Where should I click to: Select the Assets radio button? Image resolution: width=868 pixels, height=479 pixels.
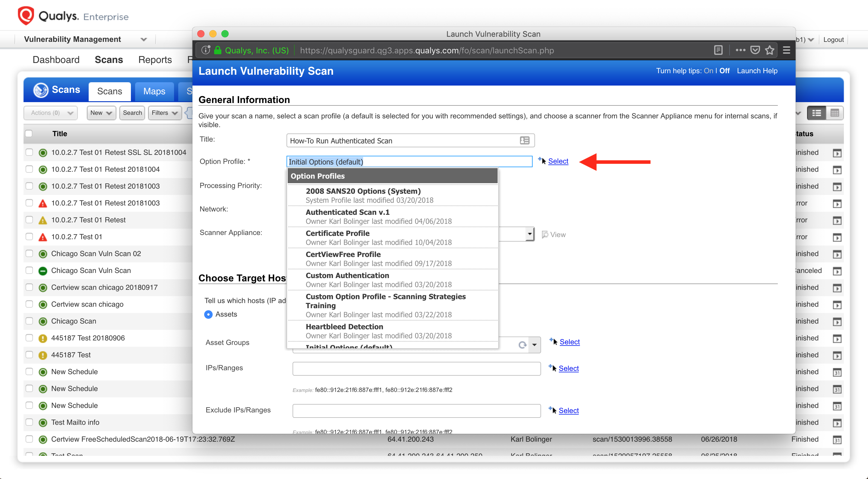coord(208,314)
